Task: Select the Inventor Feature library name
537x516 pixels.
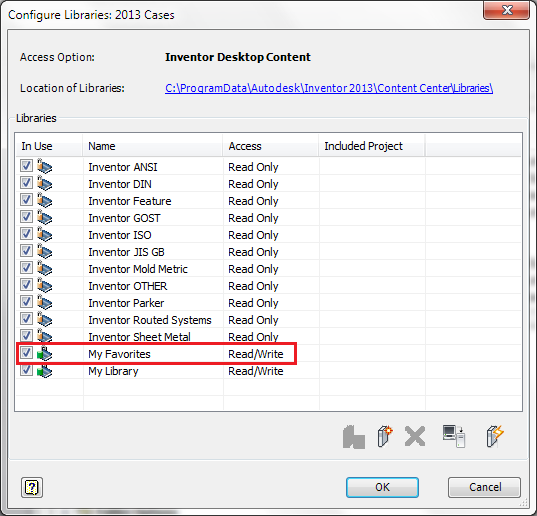Action: [x=130, y=201]
